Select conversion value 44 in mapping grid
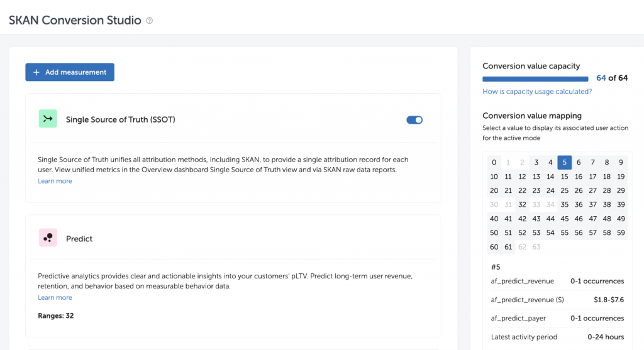The height and width of the screenshot is (350, 644). click(x=550, y=219)
